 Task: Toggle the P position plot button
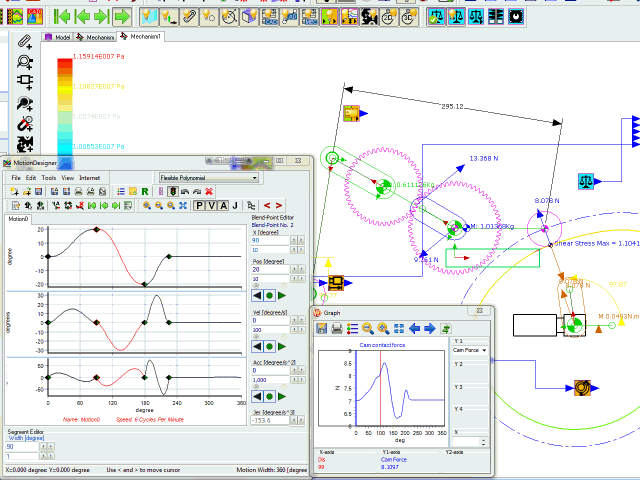pos(198,205)
